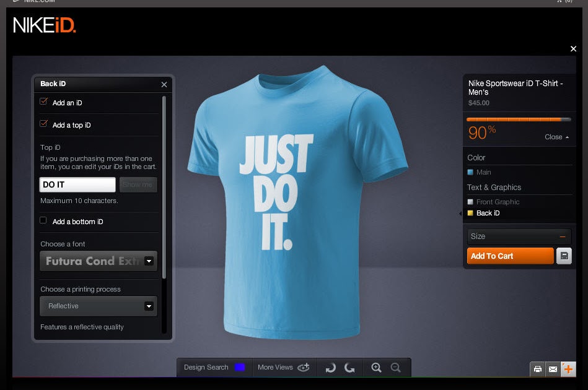The width and height of the screenshot is (588, 390).
Task: Click the Back iD panel scrollbar
Action: click(164, 188)
